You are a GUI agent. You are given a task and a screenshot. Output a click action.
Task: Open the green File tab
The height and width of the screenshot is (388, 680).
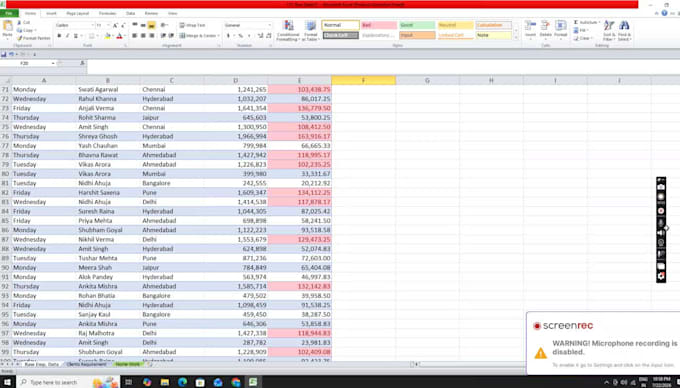click(x=9, y=13)
